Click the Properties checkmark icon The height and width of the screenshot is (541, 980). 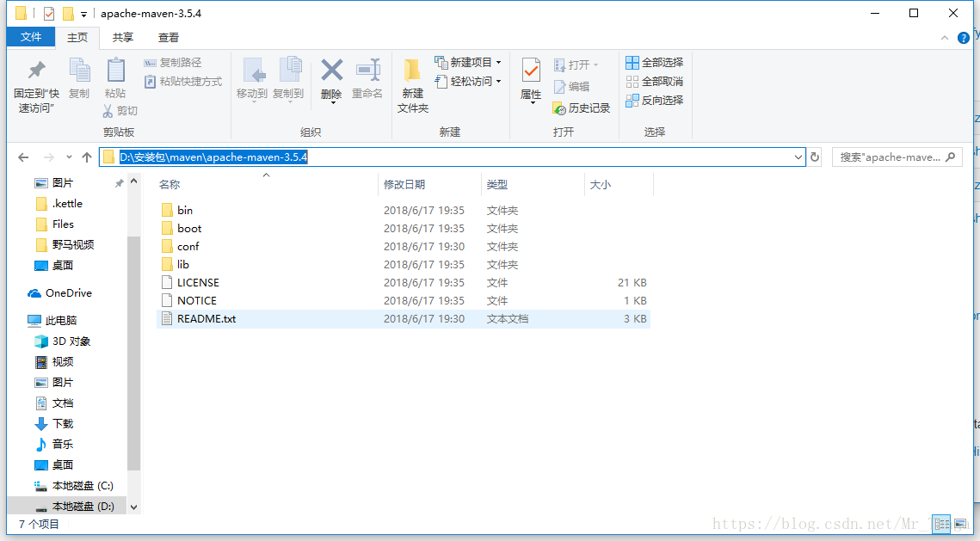tap(531, 71)
